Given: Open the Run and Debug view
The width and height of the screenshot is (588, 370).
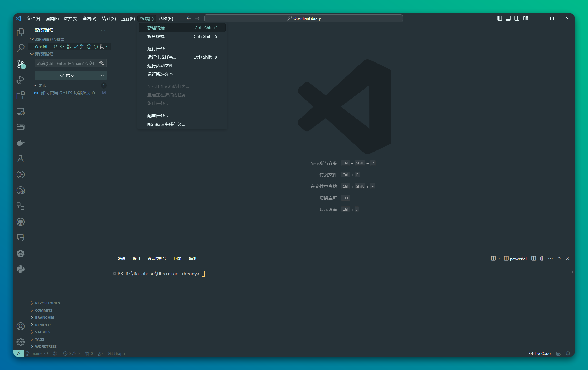Looking at the screenshot, I should [21, 80].
